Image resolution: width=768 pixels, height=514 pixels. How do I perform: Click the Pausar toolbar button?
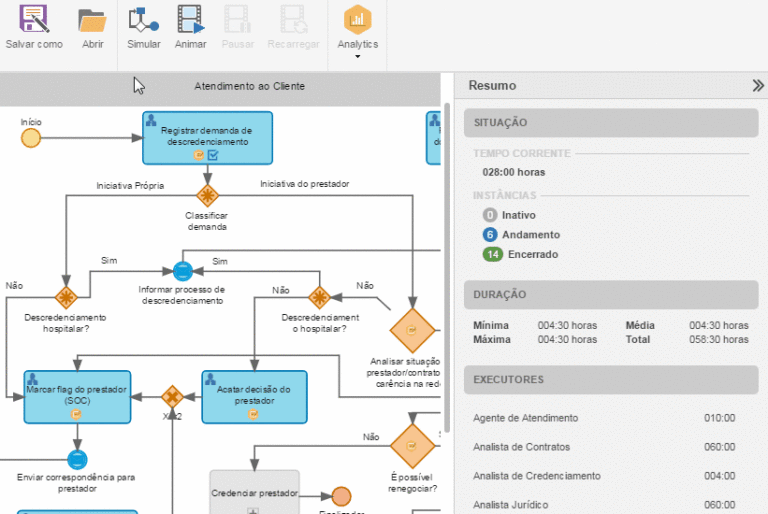238,20
